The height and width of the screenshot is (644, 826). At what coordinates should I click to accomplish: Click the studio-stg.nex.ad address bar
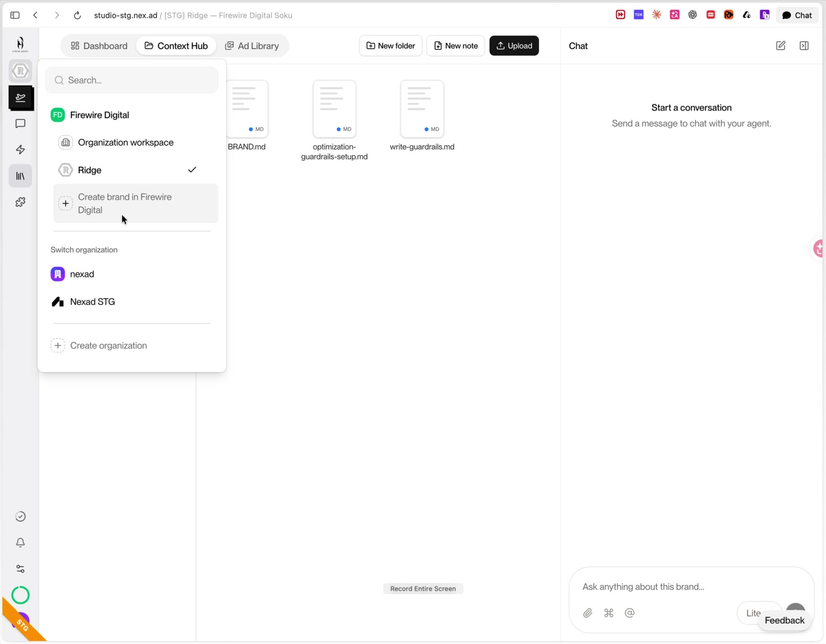(193, 15)
